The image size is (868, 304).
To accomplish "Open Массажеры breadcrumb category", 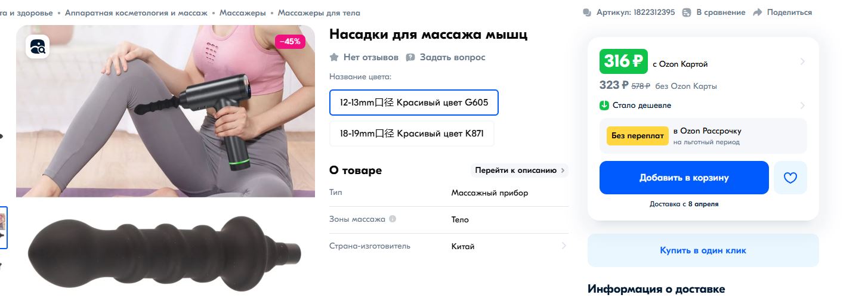I will point(243,13).
